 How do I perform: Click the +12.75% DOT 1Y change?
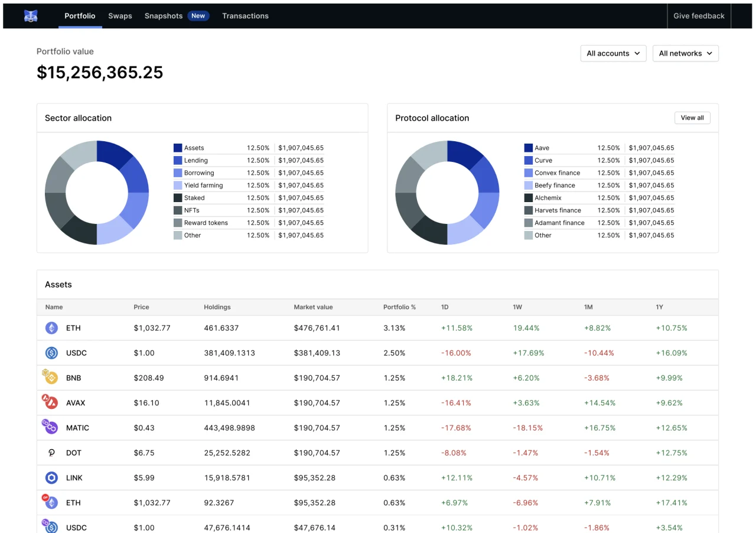pyautogui.click(x=672, y=453)
